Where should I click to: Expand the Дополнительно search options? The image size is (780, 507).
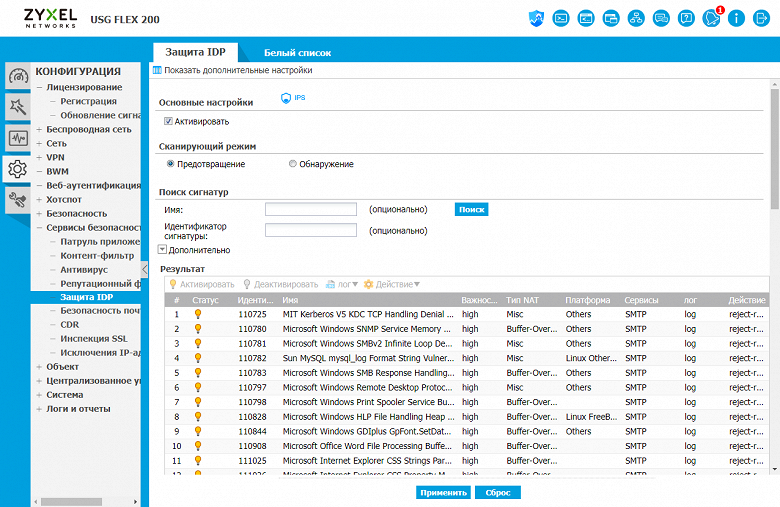pyautogui.click(x=163, y=250)
